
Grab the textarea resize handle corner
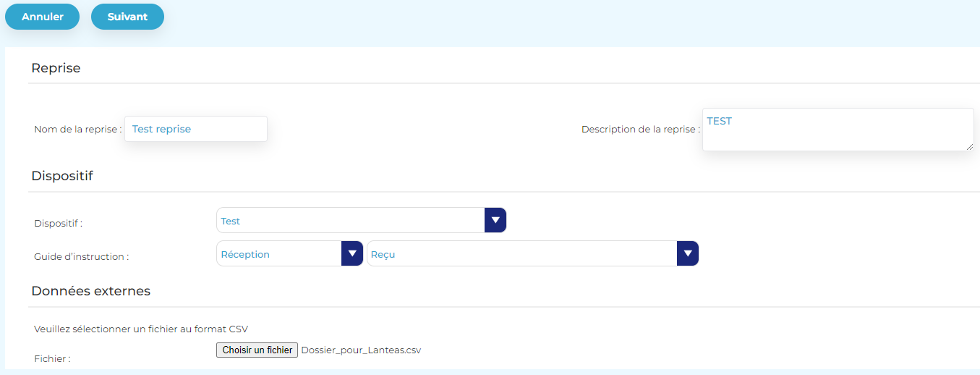[x=969, y=147]
